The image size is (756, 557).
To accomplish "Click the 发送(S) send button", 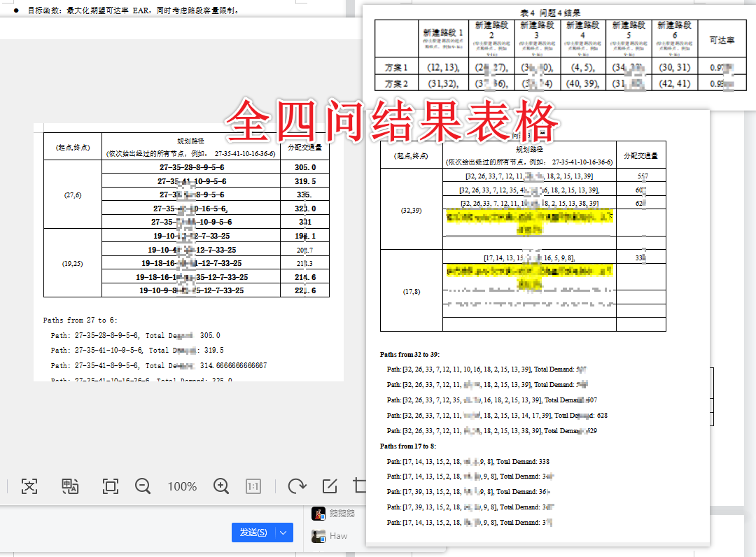I will click(253, 533).
